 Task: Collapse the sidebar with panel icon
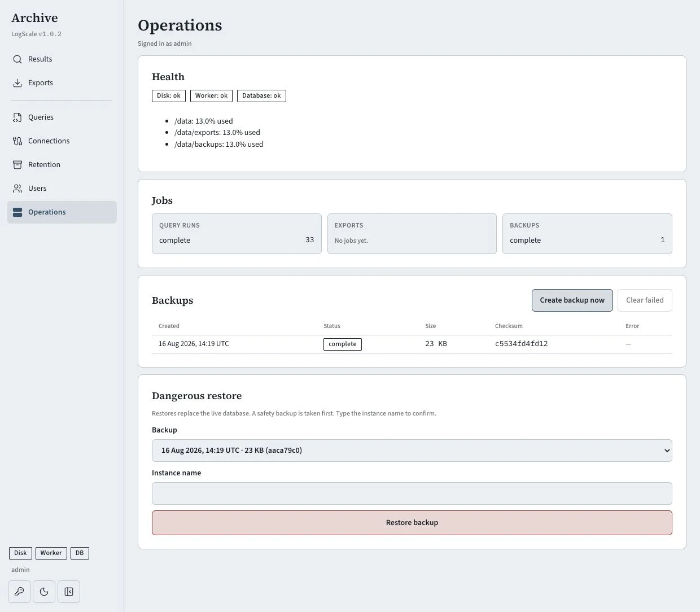pyautogui.click(x=69, y=592)
